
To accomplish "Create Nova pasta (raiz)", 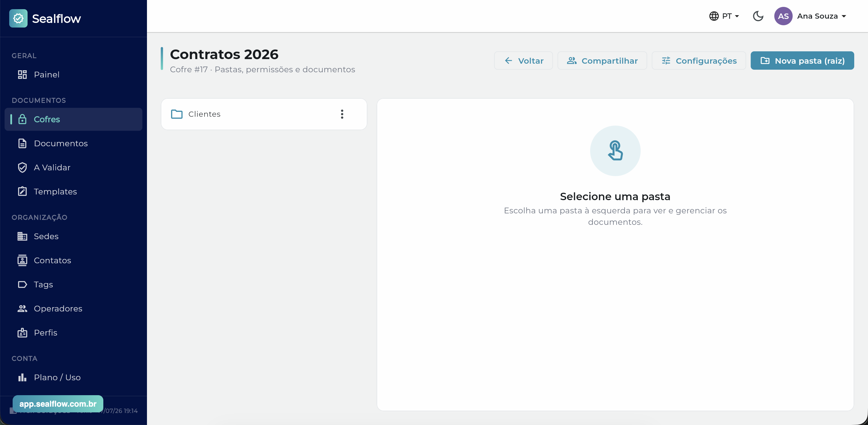I will [802, 61].
